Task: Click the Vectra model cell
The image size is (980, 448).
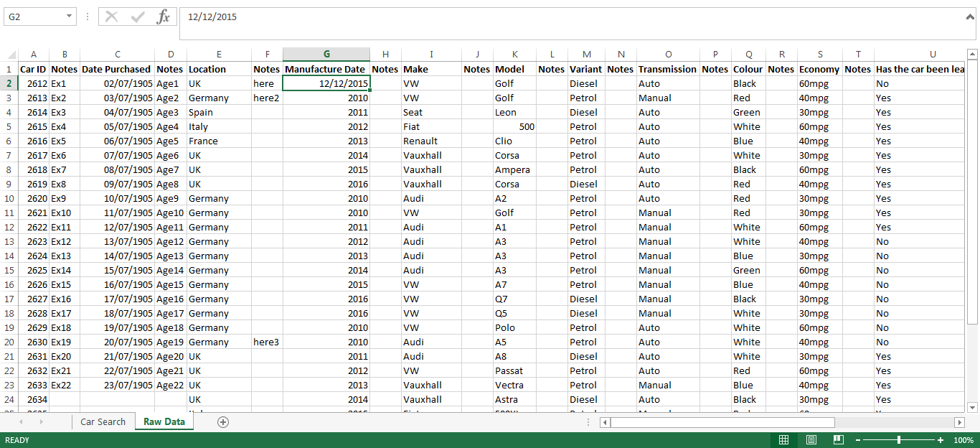Action: pos(514,385)
